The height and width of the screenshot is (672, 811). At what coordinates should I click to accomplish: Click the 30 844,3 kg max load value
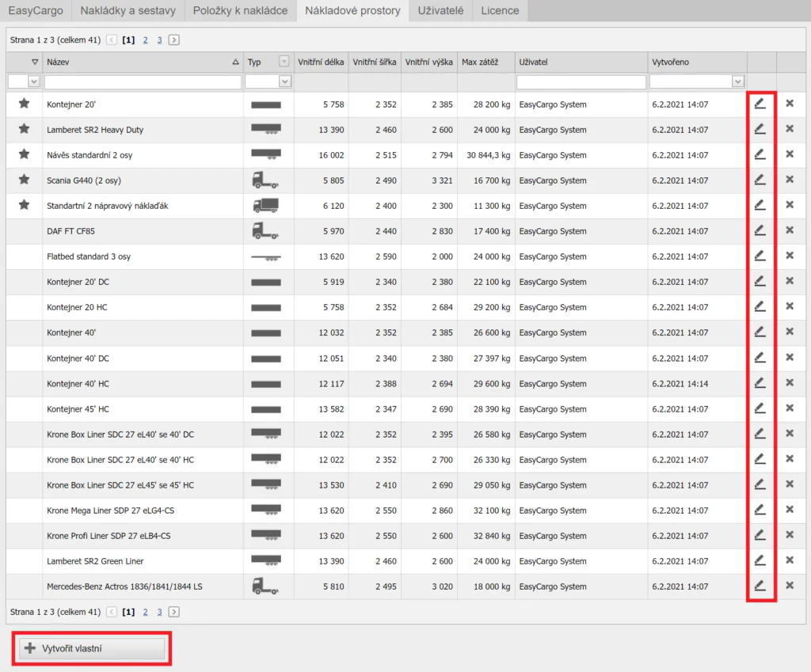(x=488, y=155)
